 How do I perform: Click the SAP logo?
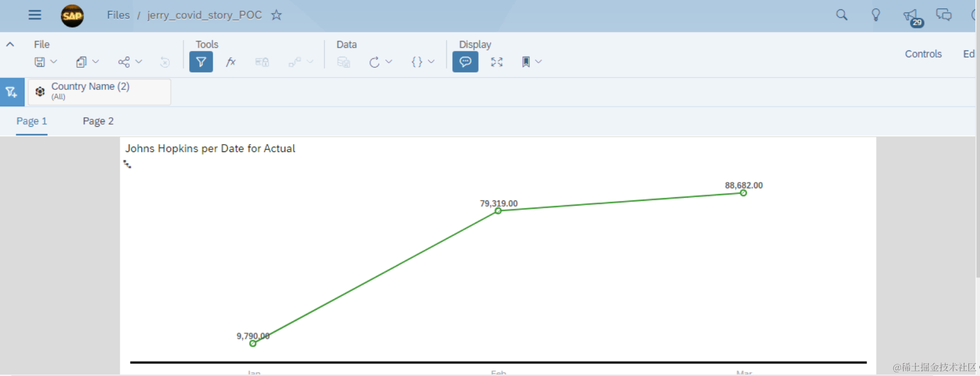pyautogui.click(x=72, y=16)
